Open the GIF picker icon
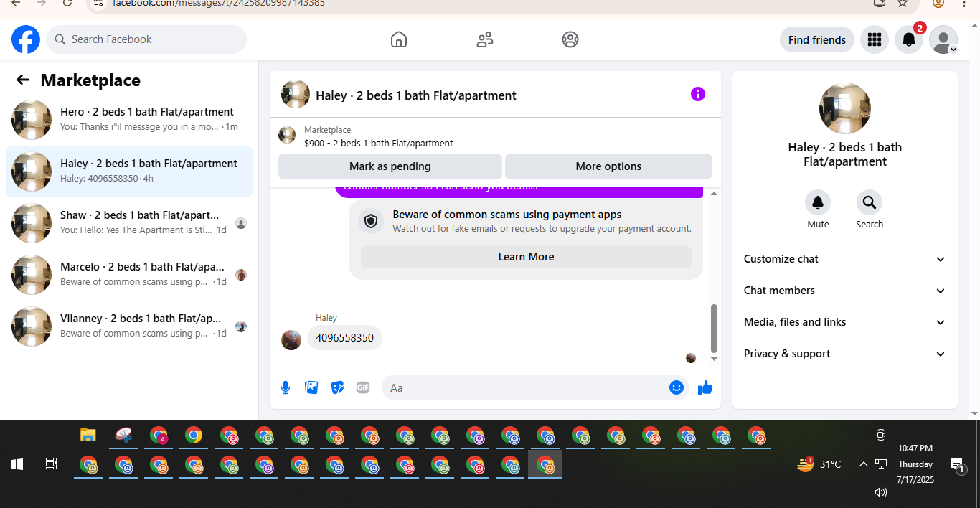Screen dimensions: 980x508 (363, 387)
